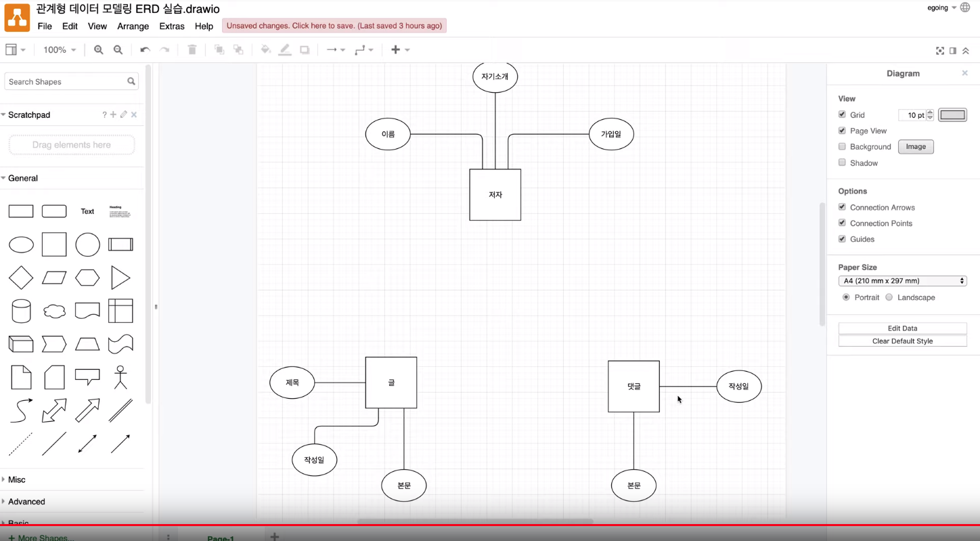The height and width of the screenshot is (541, 980).
Task: Toggle the Grid checkbox
Action: (x=842, y=114)
